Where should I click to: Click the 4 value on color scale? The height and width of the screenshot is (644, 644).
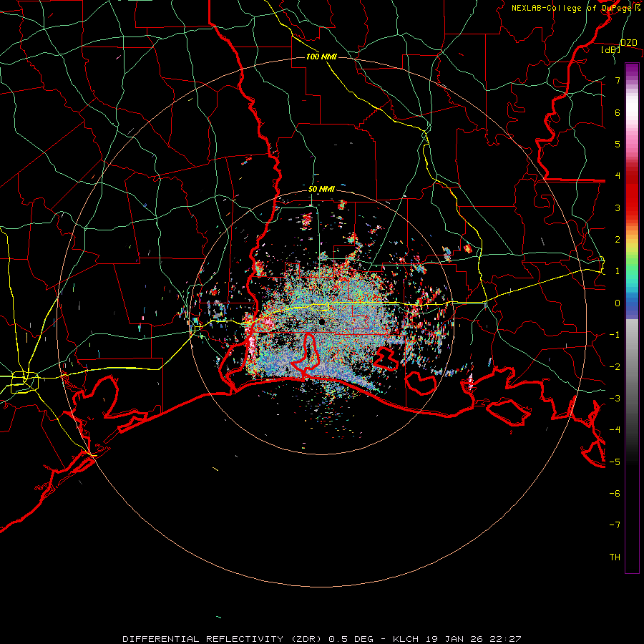coord(618,176)
